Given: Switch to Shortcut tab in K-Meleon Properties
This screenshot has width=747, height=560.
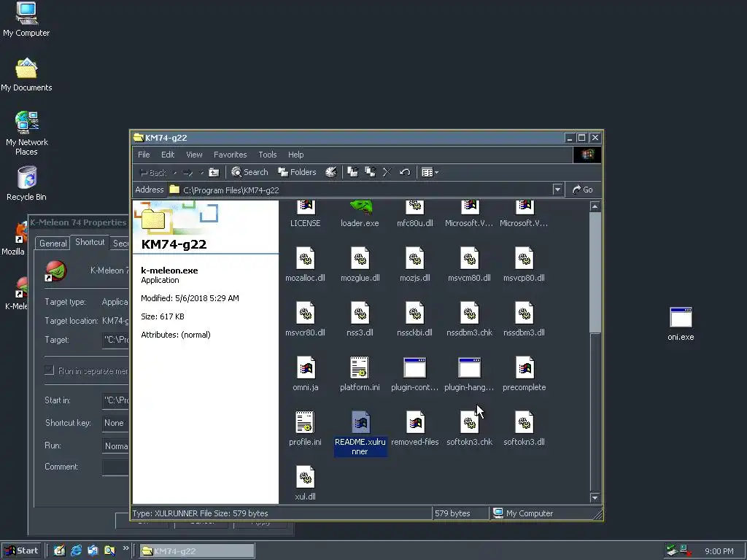Looking at the screenshot, I should [90, 242].
